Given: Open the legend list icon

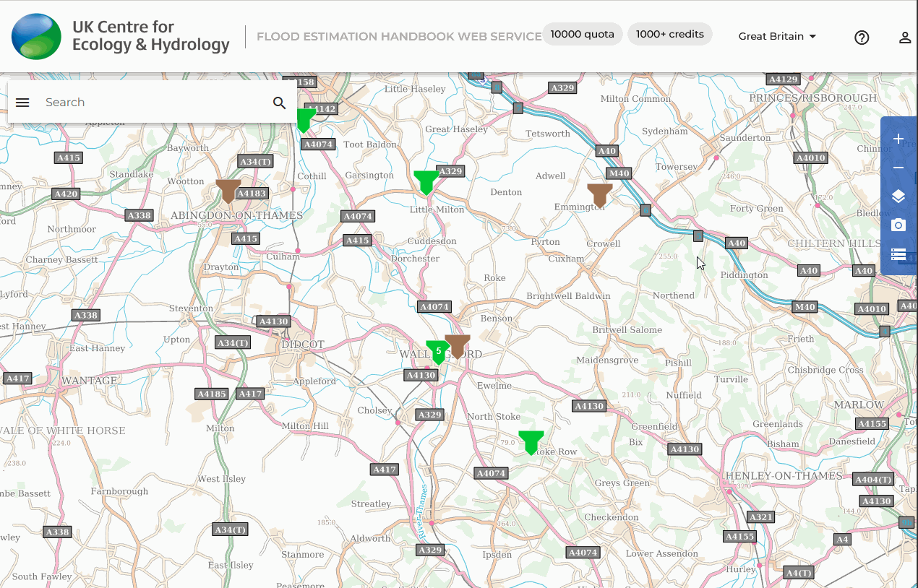Looking at the screenshot, I should pyautogui.click(x=898, y=254).
